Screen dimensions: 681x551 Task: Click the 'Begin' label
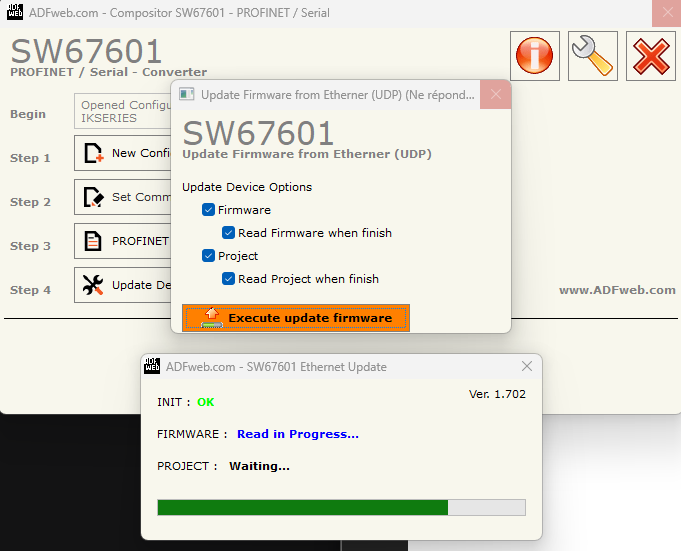28,114
